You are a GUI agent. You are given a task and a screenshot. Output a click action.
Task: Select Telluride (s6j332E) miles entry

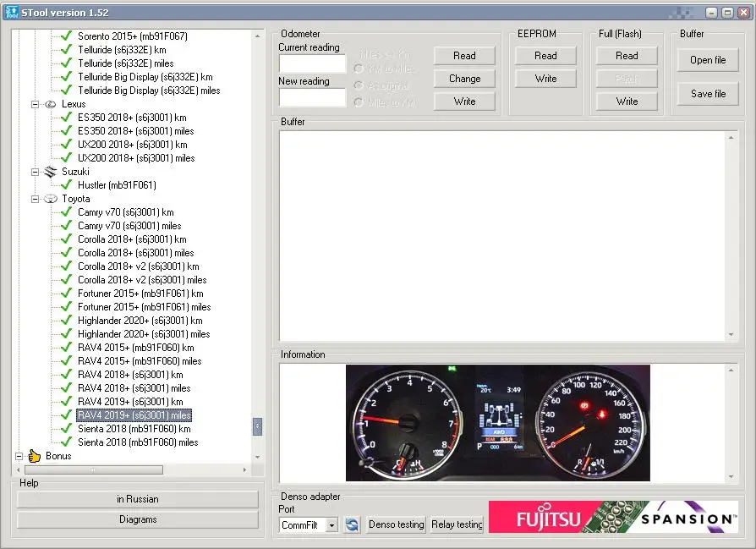coord(125,63)
